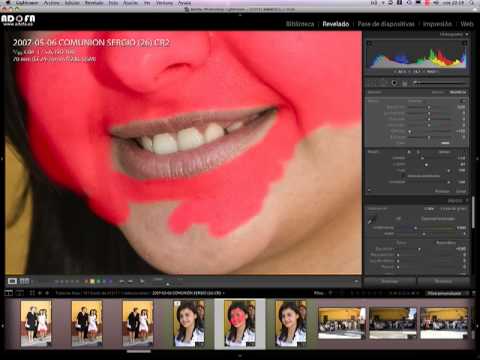Select brush A
The image size is (480, 360).
click(x=410, y=152)
